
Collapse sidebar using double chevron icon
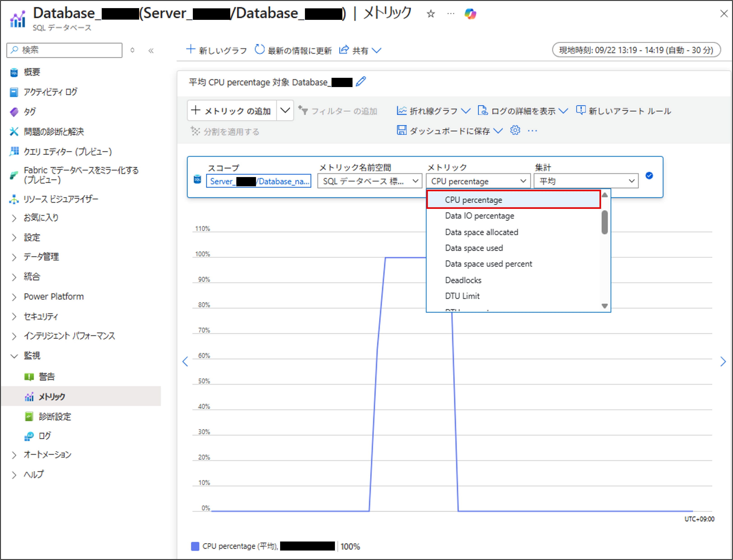(151, 51)
